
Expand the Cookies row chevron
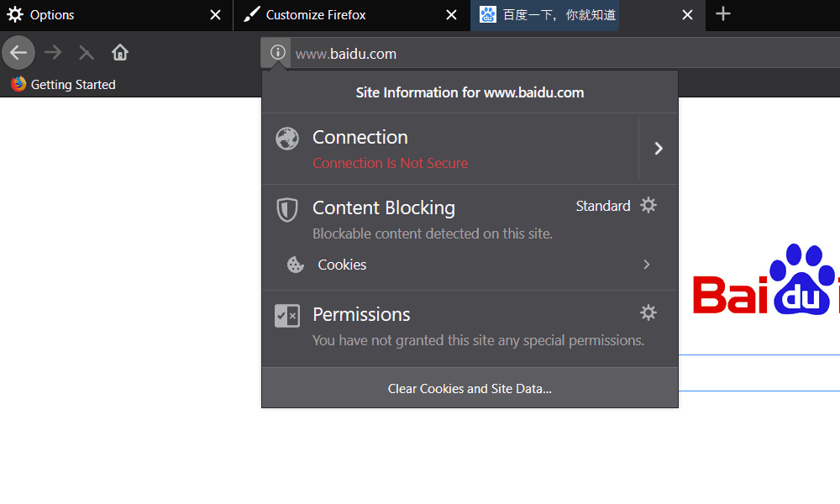[646, 265]
